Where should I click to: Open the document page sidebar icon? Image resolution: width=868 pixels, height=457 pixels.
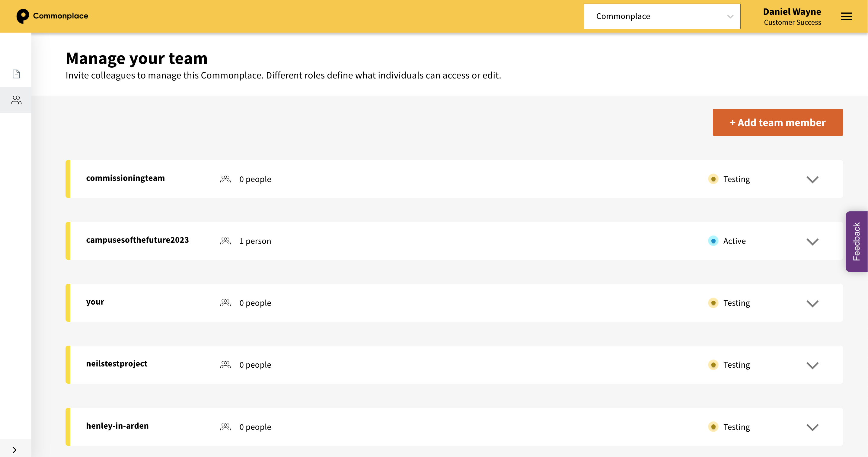[16, 74]
